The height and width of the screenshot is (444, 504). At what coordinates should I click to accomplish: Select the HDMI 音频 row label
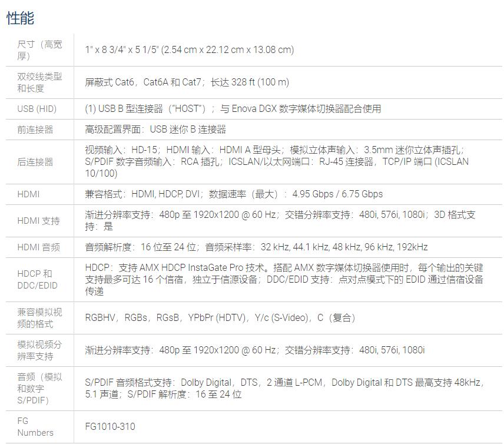pyautogui.click(x=39, y=247)
